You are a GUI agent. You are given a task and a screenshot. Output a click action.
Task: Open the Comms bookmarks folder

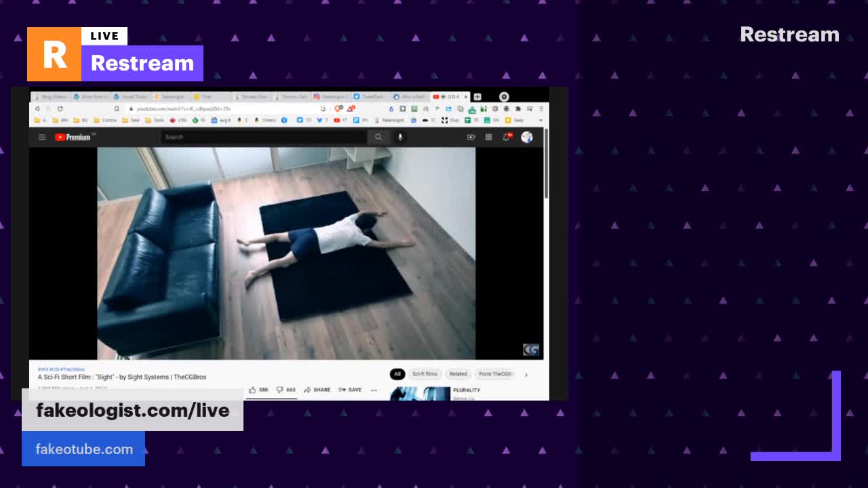[x=105, y=120]
